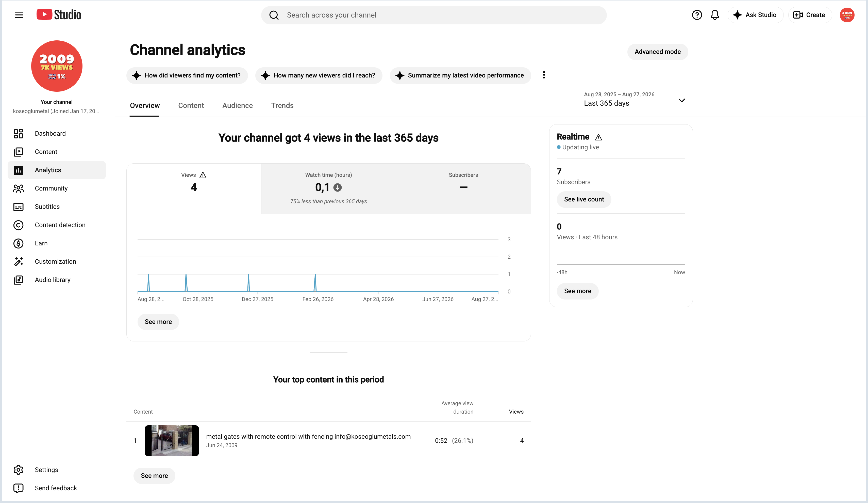Open Customization in the sidebar
Screen dimensions: 868x503
click(57, 261)
